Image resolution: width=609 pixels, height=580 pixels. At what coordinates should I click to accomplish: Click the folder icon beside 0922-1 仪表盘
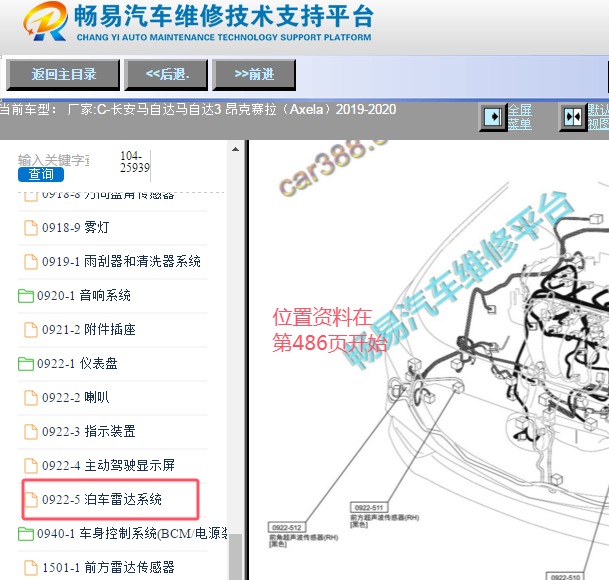[26, 364]
